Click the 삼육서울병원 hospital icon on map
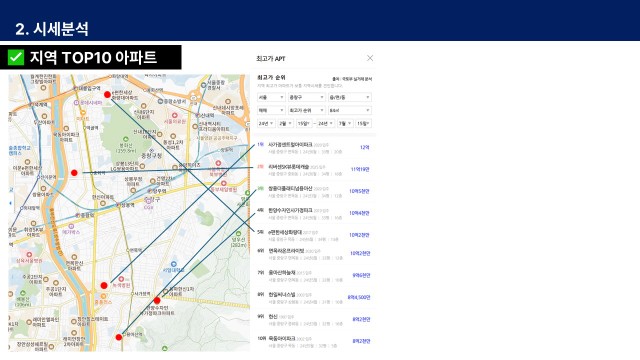 (29, 255)
